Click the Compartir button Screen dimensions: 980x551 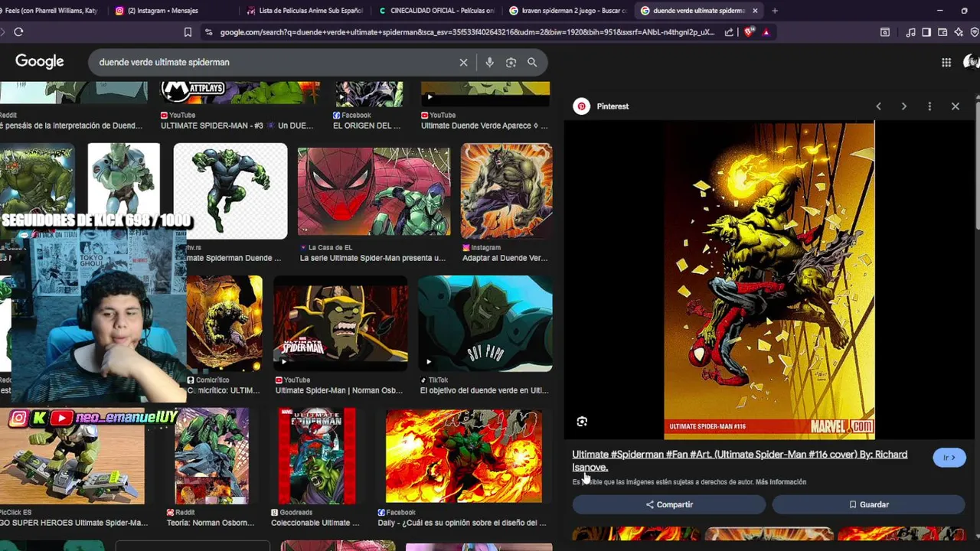pyautogui.click(x=669, y=504)
